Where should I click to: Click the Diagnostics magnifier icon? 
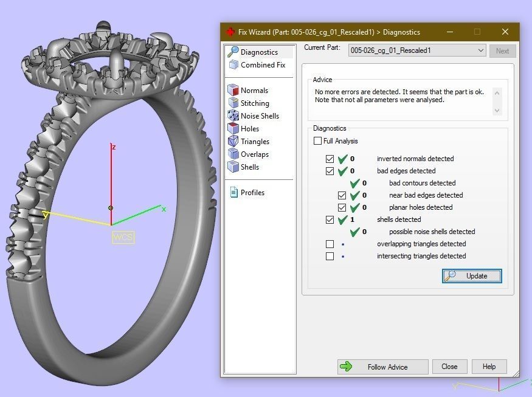(x=233, y=52)
